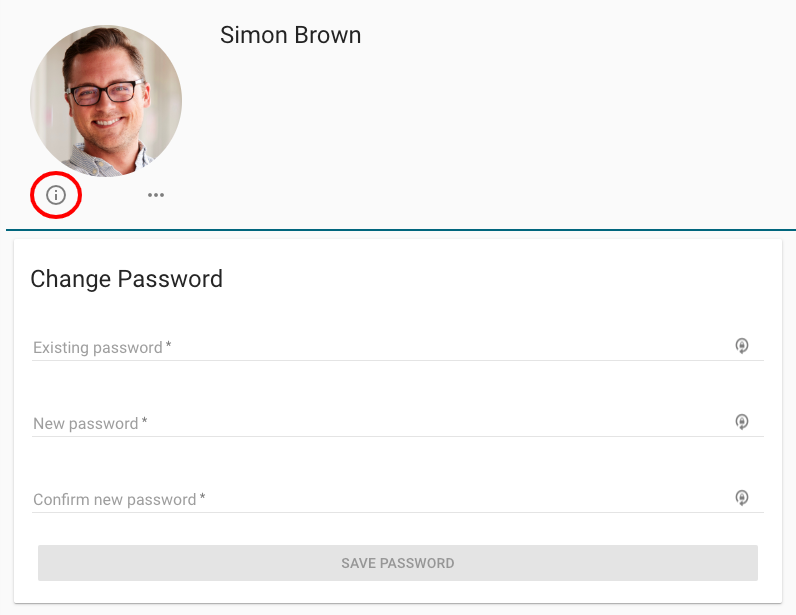Click the teal divider line below profile header
Image resolution: width=796 pixels, height=615 pixels.
[x=400, y=230]
